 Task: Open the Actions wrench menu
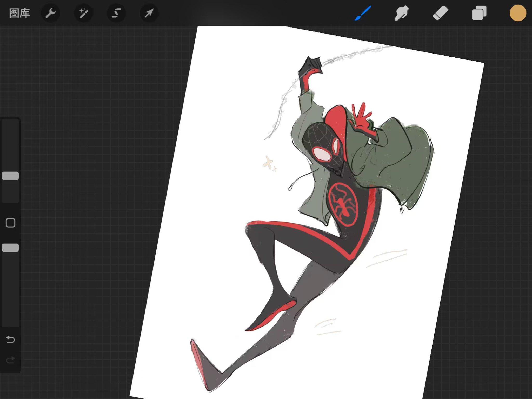[x=51, y=13]
